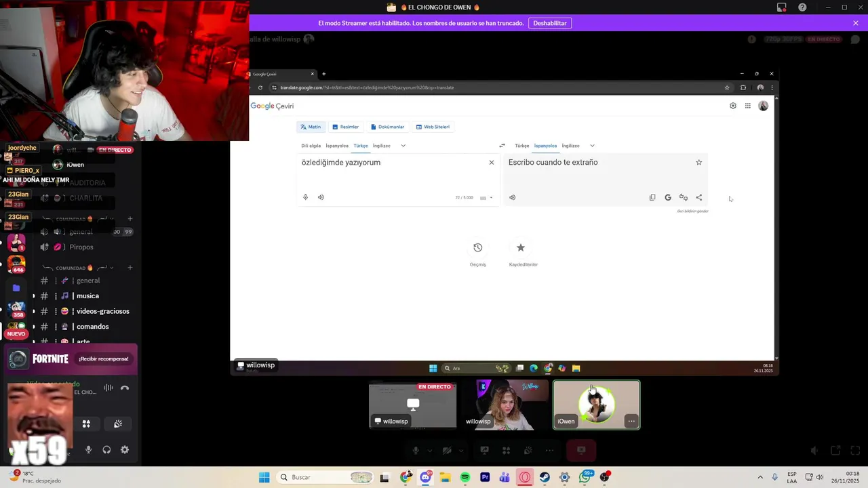Screen dimensions: 868x488
Task: Click the Buscar taskbar search box
Action: (x=326, y=477)
